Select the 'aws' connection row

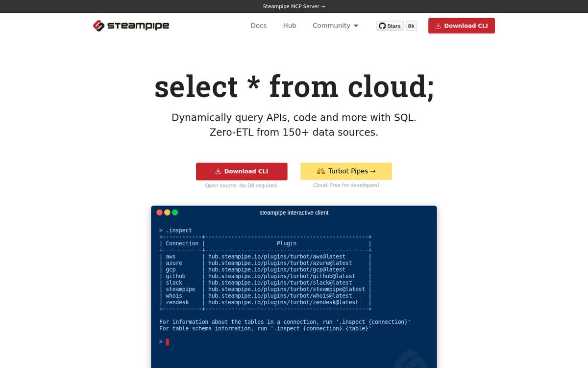coord(265,257)
